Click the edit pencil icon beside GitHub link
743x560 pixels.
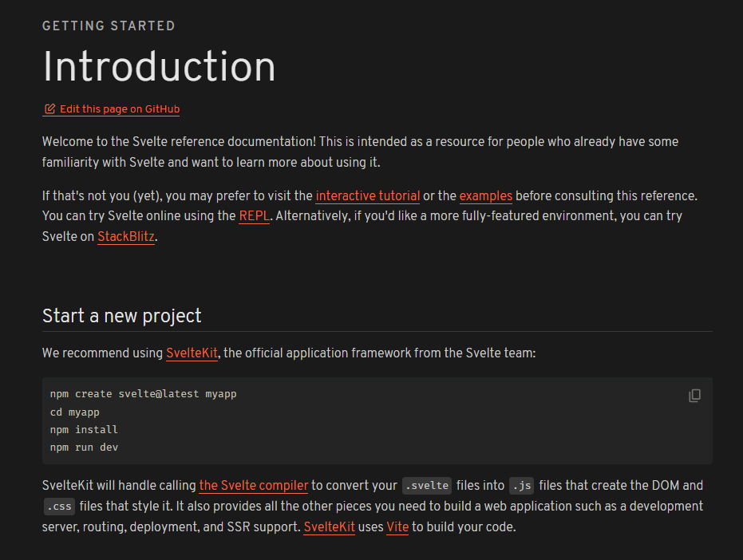coord(49,109)
